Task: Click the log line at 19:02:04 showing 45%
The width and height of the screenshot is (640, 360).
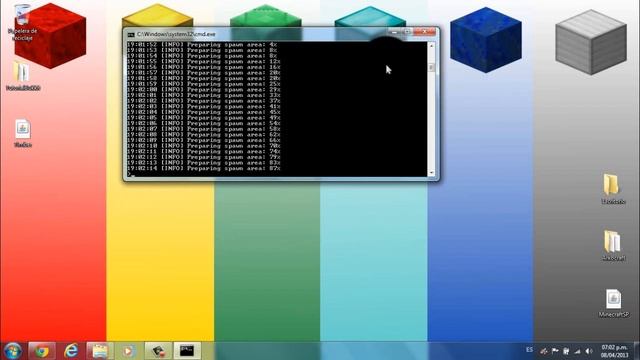Action: tap(203, 112)
